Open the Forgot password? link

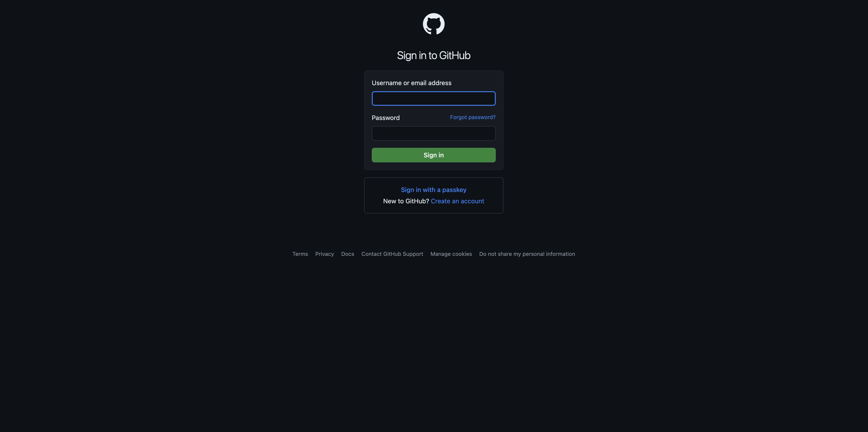(473, 117)
